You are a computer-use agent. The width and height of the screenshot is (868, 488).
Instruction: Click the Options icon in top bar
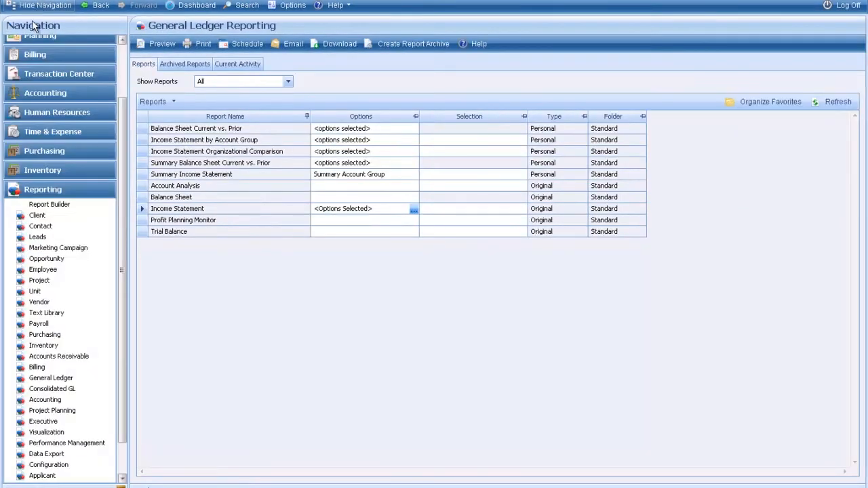coord(272,5)
